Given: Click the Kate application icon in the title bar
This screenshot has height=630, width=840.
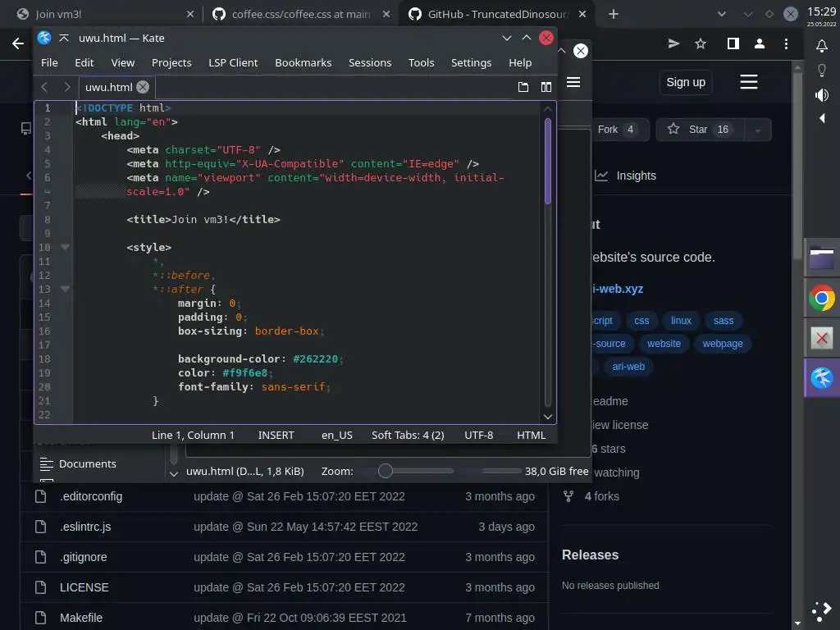Looking at the screenshot, I should tap(44, 38).
